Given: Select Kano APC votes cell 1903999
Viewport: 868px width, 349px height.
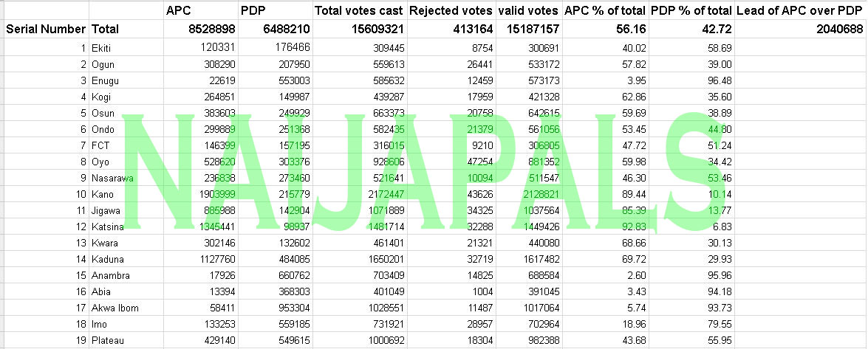Looking at the screenshot, I should [x=200, y=194].
